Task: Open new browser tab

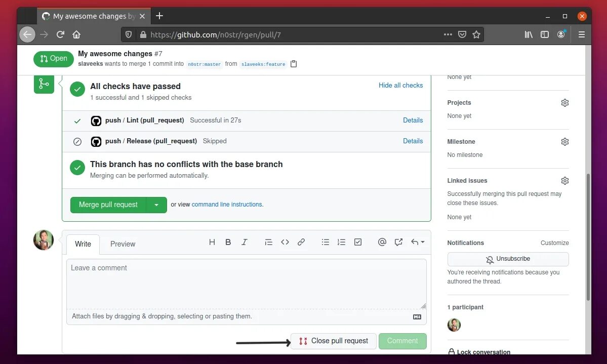Action: click(x=159, y=16)
